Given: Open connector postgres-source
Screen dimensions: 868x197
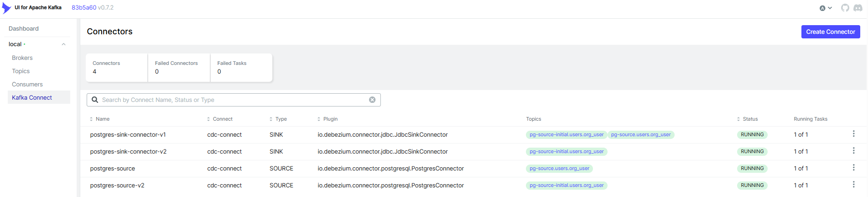Looking at the screenshot, I should tap(113, 169).
